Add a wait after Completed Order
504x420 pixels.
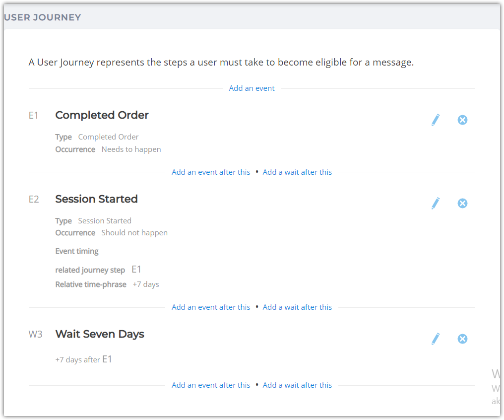(x=297, y=172)
